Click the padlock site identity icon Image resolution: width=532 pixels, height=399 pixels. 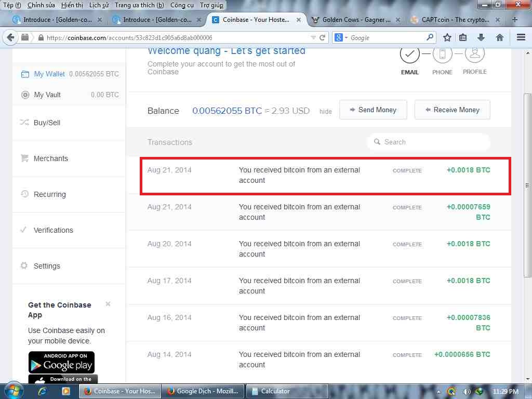pyautogui.click(x=41, y=37)
